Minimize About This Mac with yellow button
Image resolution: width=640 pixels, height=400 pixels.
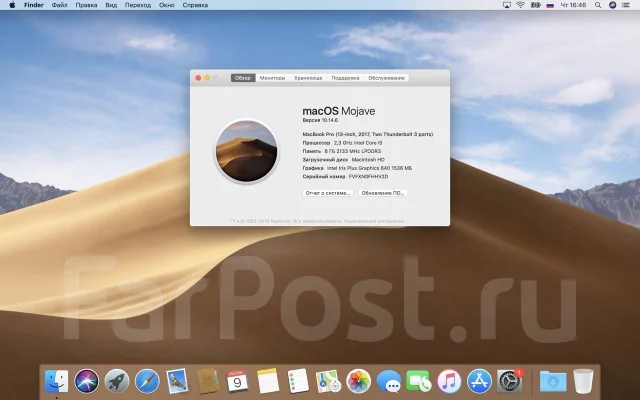pos(207,78)
